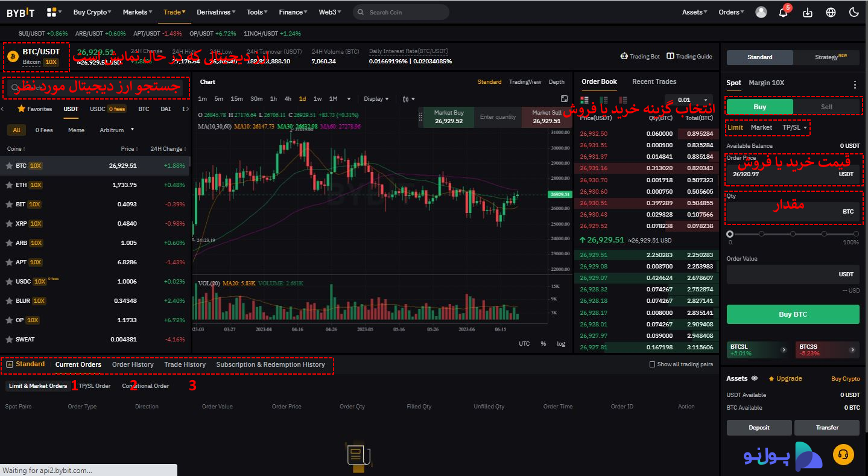Image resolution: width=868 pixels, height=476 pixels.
Task: Favorite the SWEAT pair star
Action: pos(9,339)
